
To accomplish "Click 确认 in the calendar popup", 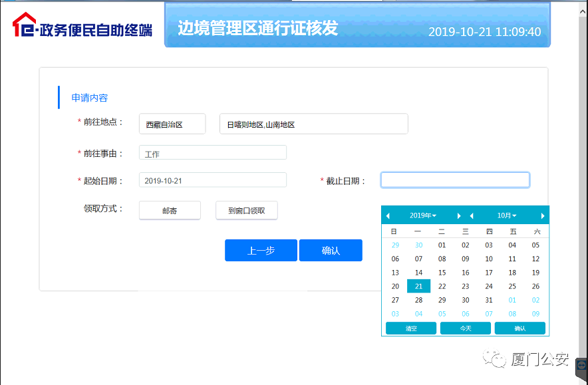I will (x=519, y=328).
